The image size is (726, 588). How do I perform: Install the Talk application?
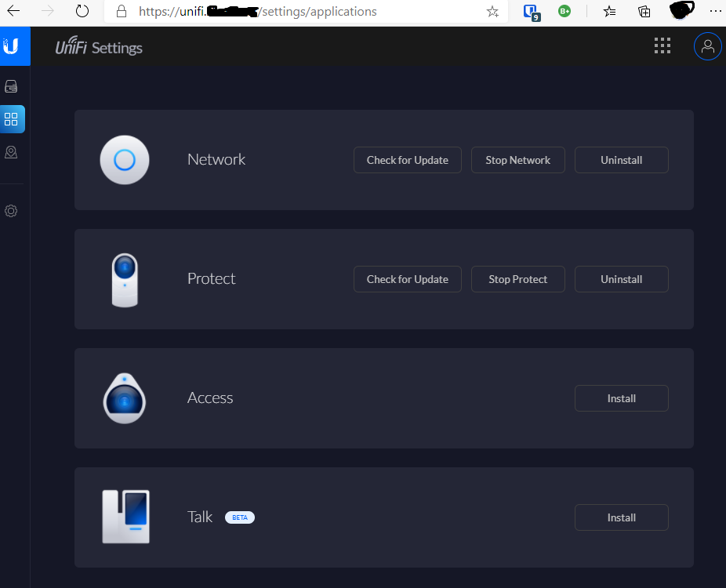(x=621, y=517)
